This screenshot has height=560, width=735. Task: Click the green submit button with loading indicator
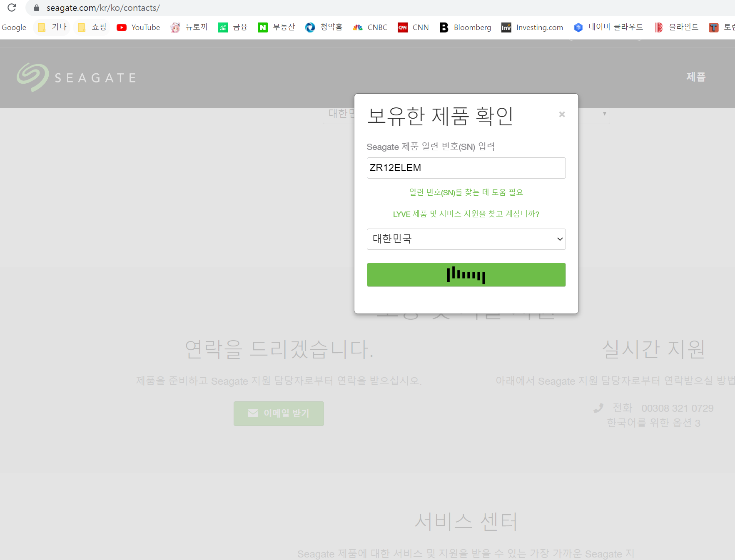point(466,275)
